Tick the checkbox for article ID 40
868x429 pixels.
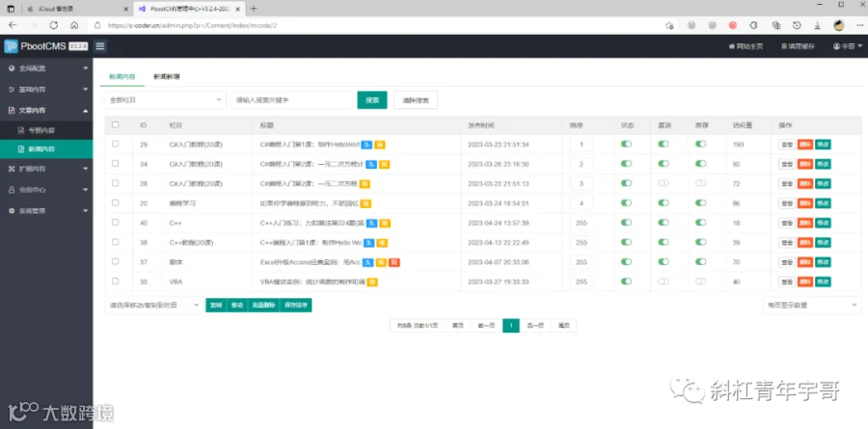[115, 222]
